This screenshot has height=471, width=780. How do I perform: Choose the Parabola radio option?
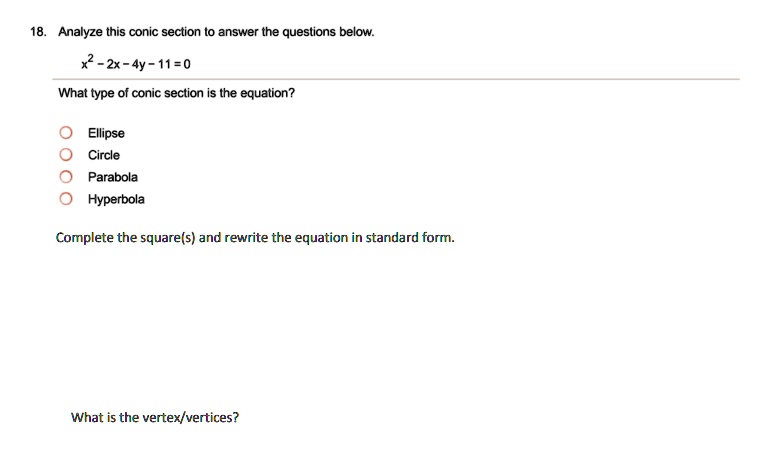coord(66,177)
